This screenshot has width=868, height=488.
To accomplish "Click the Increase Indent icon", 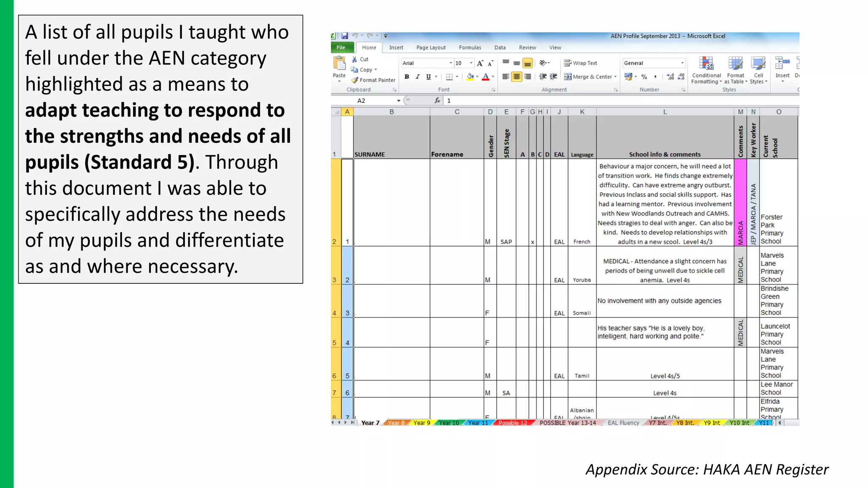I will click(553, 77).
